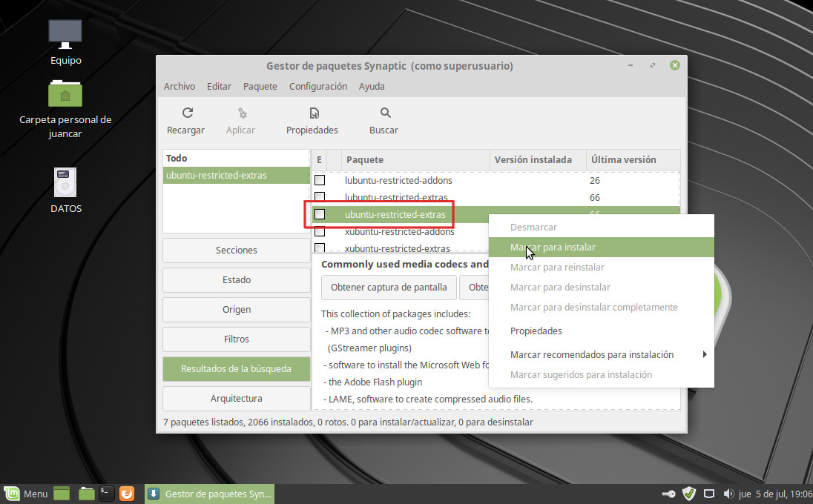813x504 pixels.
Task: Click the Obtener captura de pantalla button
Action: coord(389,287)
